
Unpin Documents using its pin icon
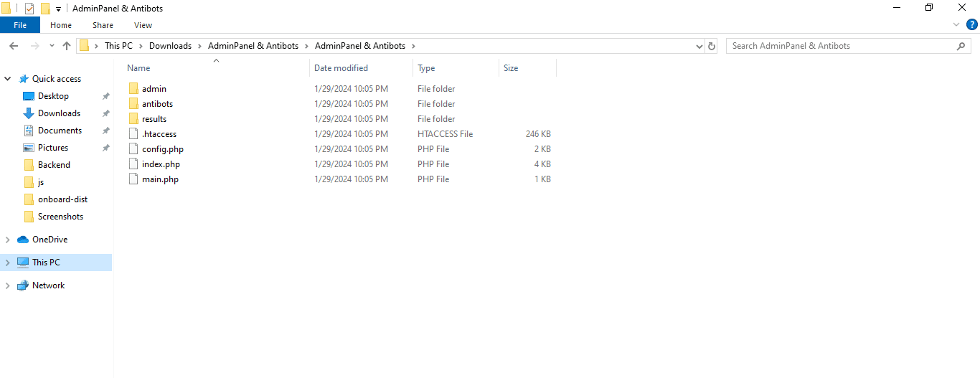click(105, 131)
